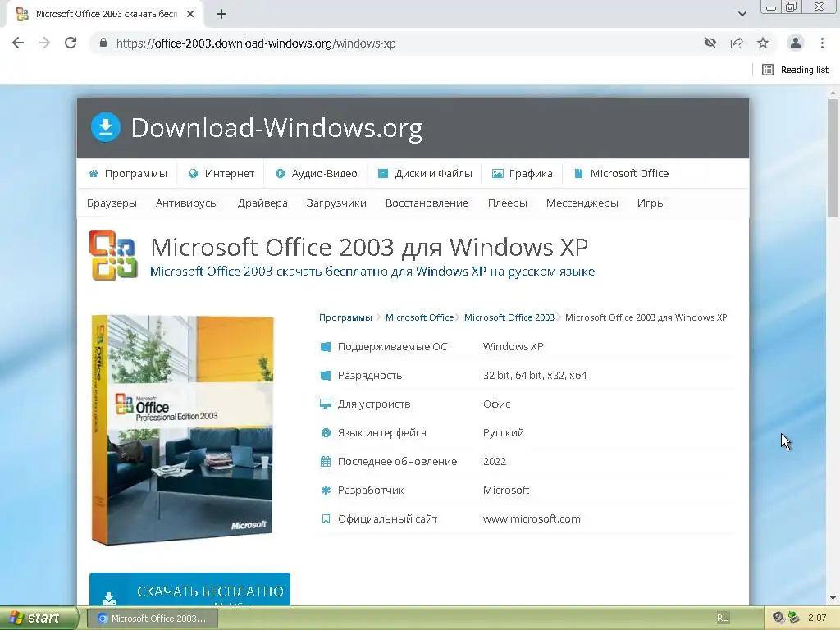The height and width of the screenshot is (630, 840).
Task: Click Microsoft Office 2003 breadcrumb link
Action: click(509, 317)
